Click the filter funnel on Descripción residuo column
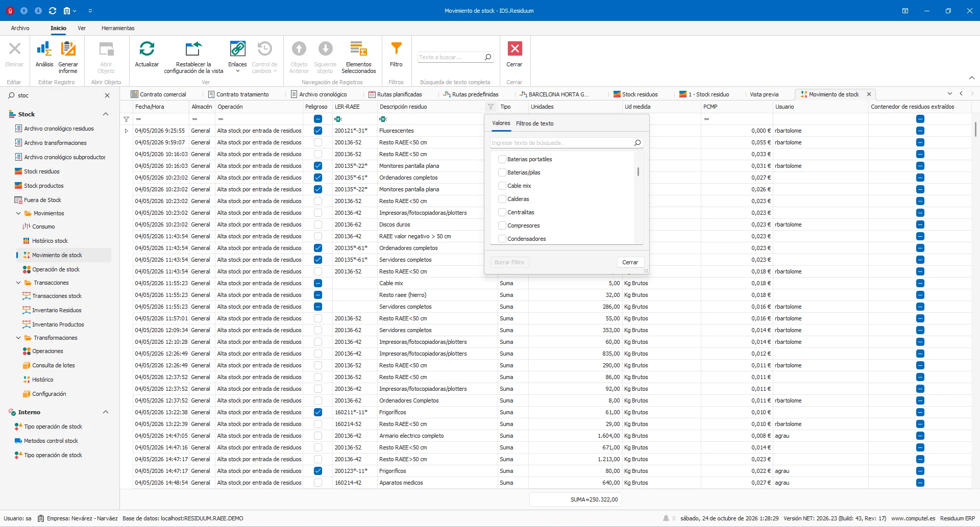 pyautogui.click(x=491, y=107)
